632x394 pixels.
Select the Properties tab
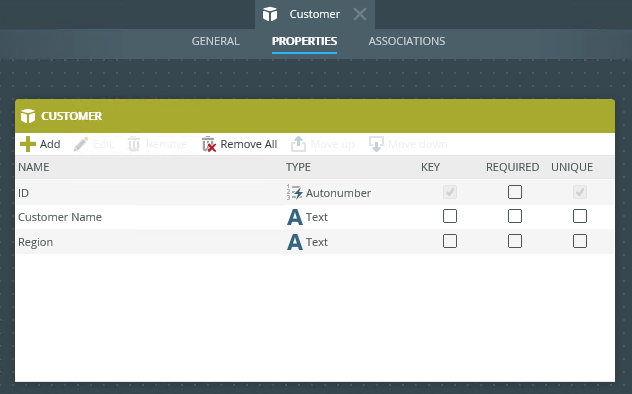click(304, 41)
